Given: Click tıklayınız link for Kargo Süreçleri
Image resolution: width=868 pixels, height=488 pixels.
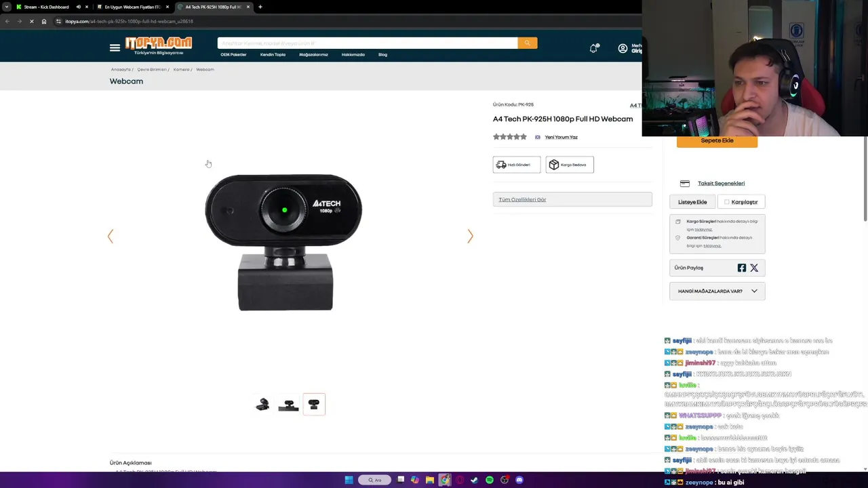Looking at the screenshot, I should tap(703, 230).
